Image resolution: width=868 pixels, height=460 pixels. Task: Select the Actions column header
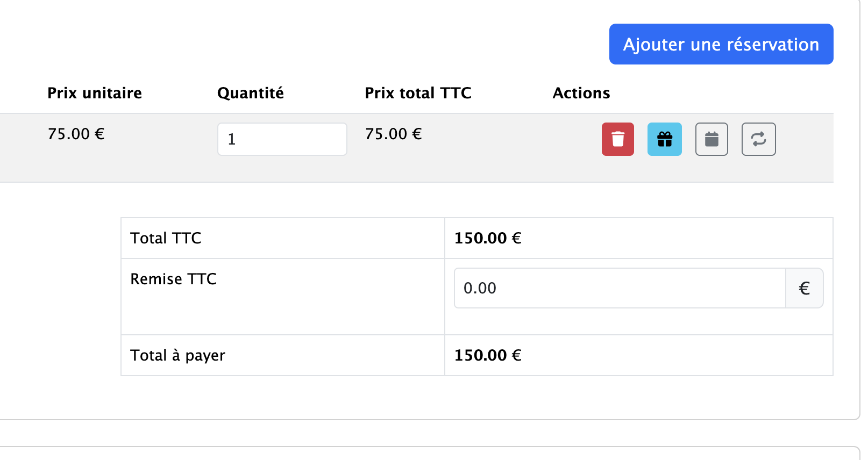click(581, 92)
